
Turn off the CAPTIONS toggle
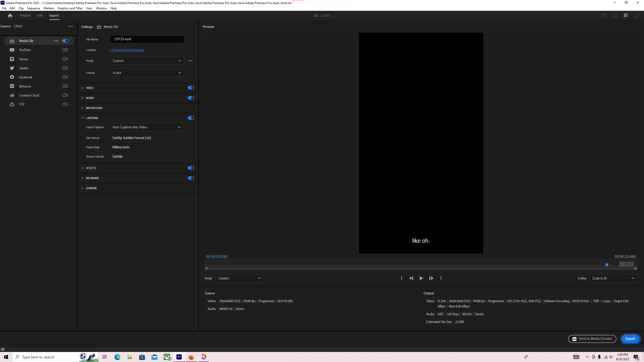tap(191, 118)
